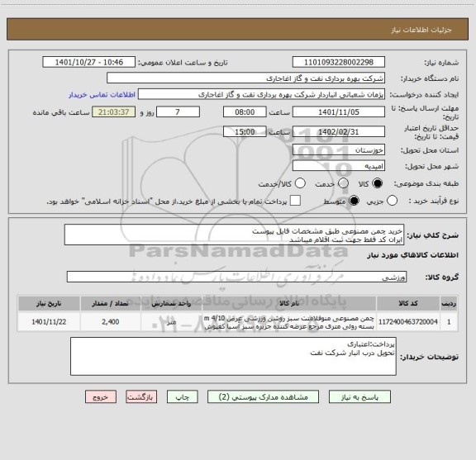Click the گروه کالا field ورزشی
The width and height of the screenshot is (476, 460).
coord(237,277)
